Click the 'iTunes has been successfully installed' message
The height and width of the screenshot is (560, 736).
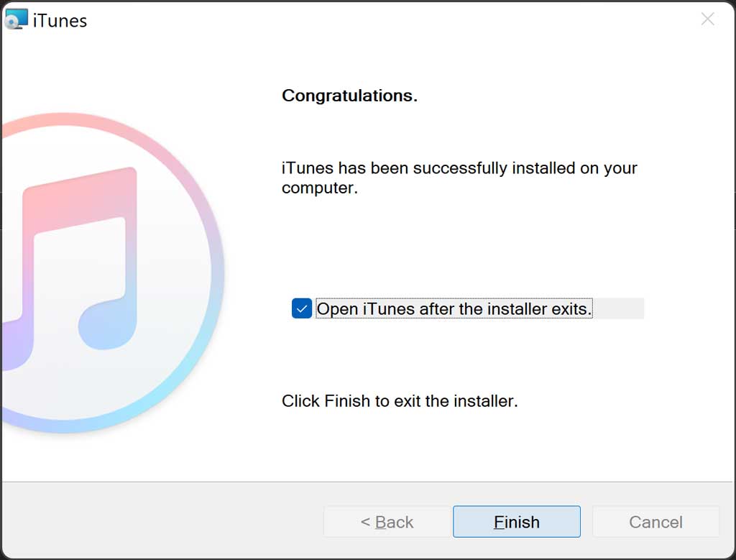(x=459, y=178)
